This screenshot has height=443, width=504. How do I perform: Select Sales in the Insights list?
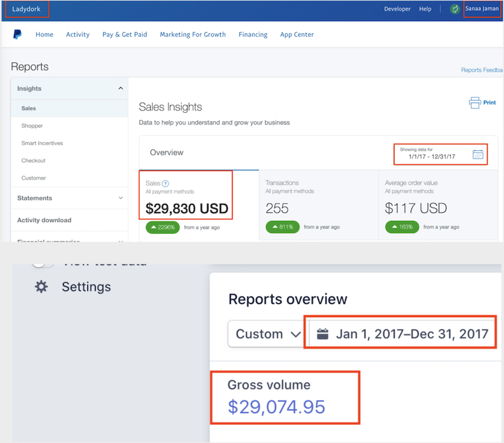pos(70,108)
